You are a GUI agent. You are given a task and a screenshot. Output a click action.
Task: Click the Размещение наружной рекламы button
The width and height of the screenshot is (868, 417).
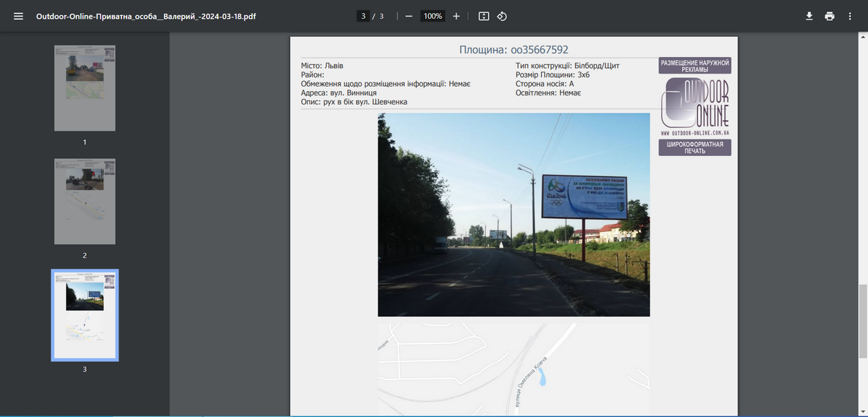(x=694, y=66)
